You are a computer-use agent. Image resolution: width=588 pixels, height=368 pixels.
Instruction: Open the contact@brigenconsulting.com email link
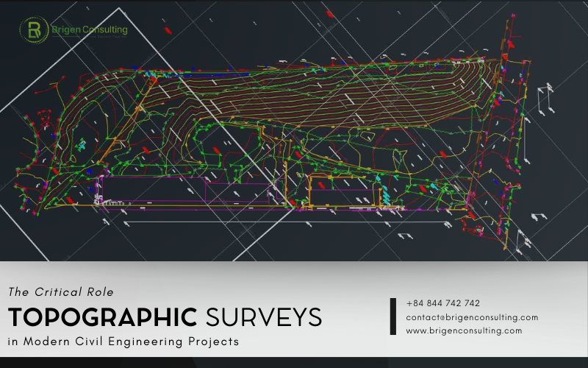tap(472, 317)
